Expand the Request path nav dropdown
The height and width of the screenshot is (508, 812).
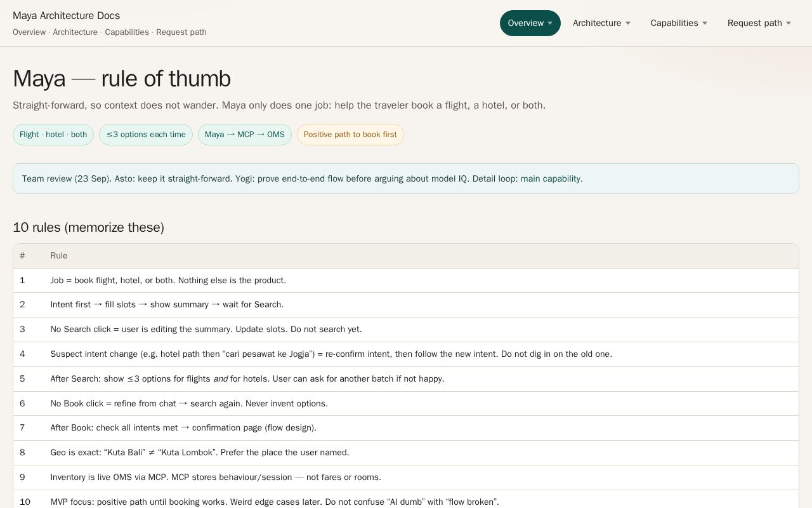pos(759,23)
